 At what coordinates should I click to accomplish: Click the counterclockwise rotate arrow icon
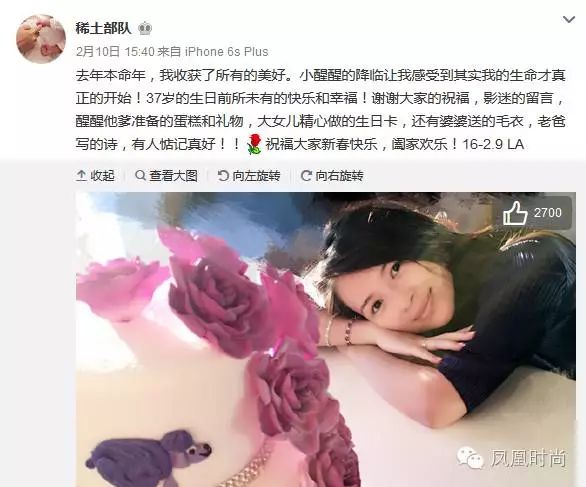(x=223, y=175)
